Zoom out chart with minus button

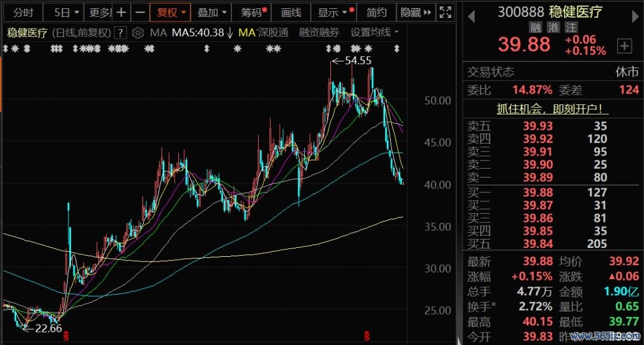click(x=140, y=13)
